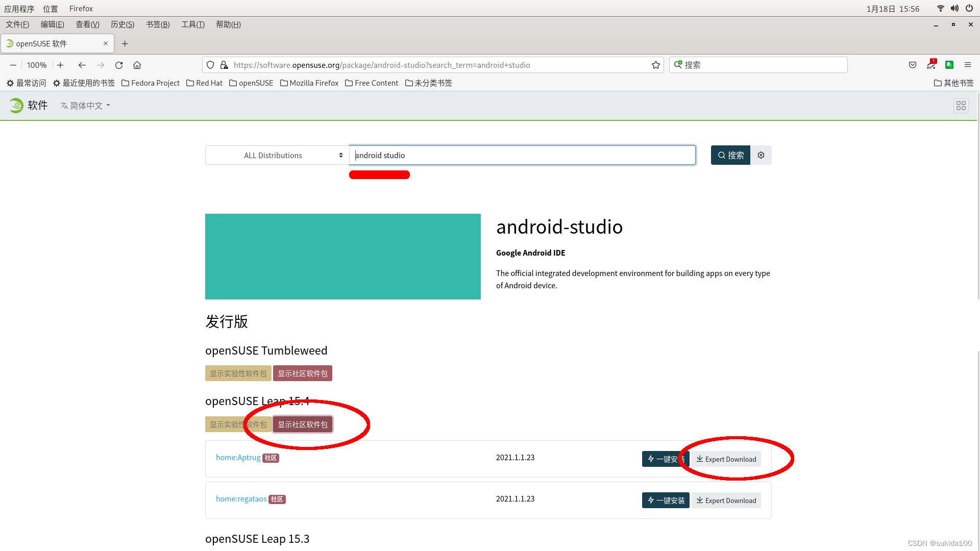Toggle 显示实验性软件包 under Leap 15.4
Image resolution: width=980 pixels, height=551 pixels.
(238, 424)
